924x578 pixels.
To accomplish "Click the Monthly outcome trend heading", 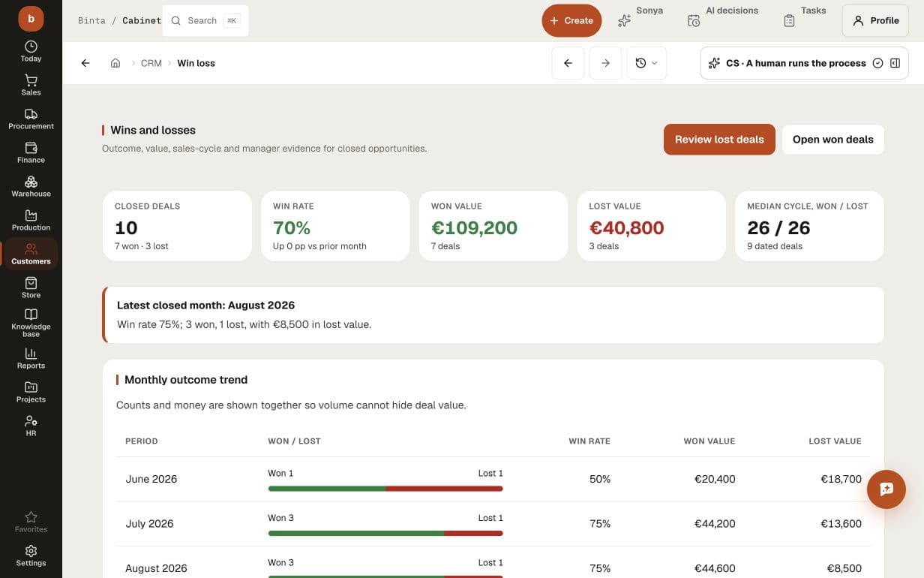I will click(186, 380).
